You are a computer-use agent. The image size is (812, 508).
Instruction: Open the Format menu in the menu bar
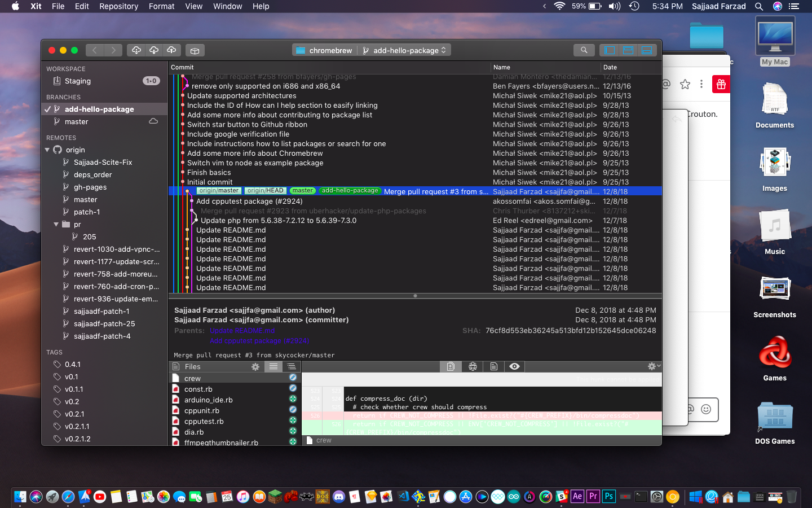[x=161, y=6]
